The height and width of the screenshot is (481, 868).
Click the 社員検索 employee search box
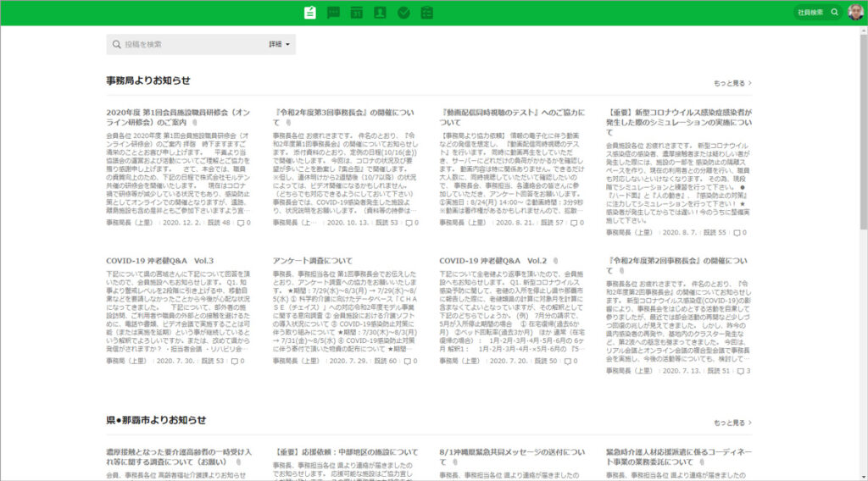pyautogui.click(x=810, y=13)
